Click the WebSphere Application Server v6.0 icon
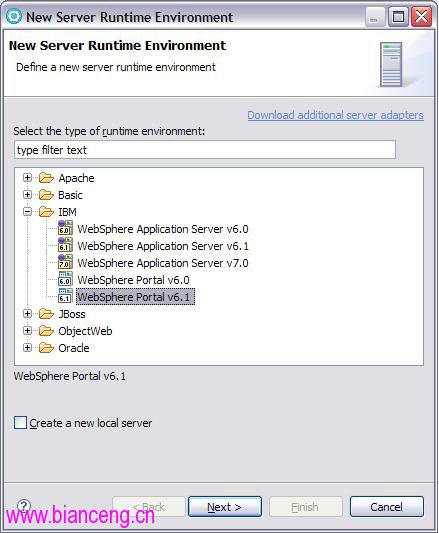 (65, 227)
